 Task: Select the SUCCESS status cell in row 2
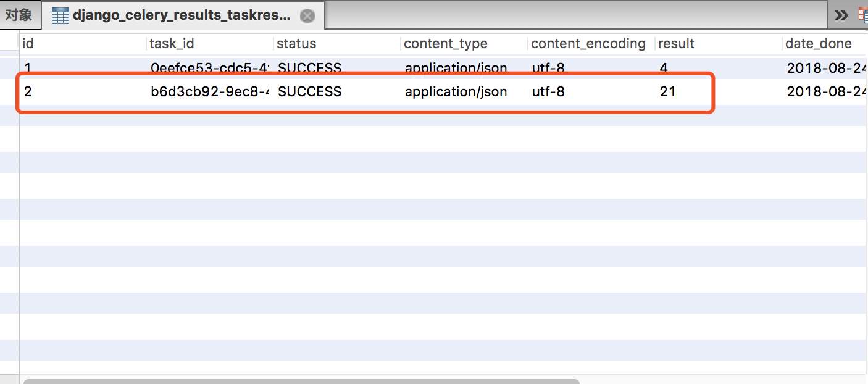tap(309, 92)
